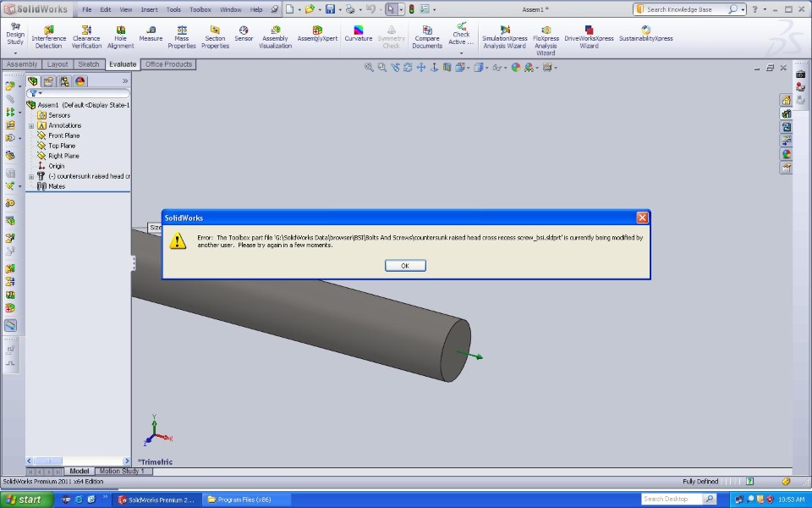Start SimulationXpress Analysis Wizard

[504, 37]
